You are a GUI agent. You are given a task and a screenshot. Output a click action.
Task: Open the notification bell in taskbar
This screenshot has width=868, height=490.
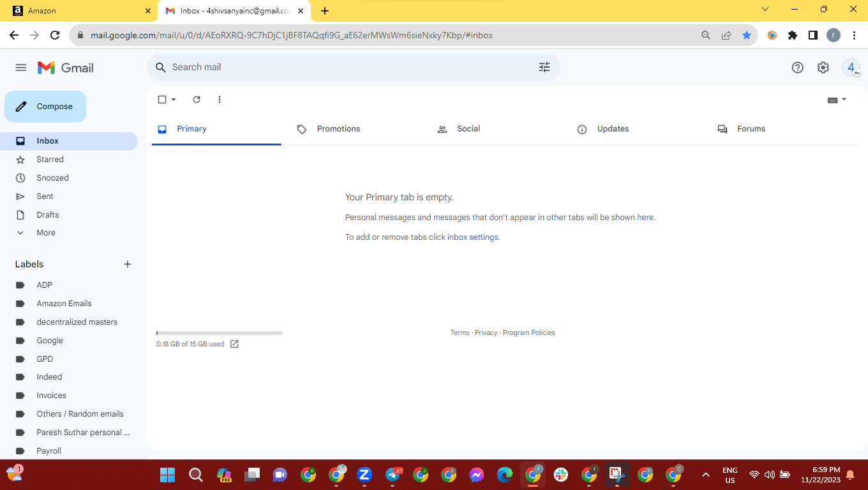point(850,475)
